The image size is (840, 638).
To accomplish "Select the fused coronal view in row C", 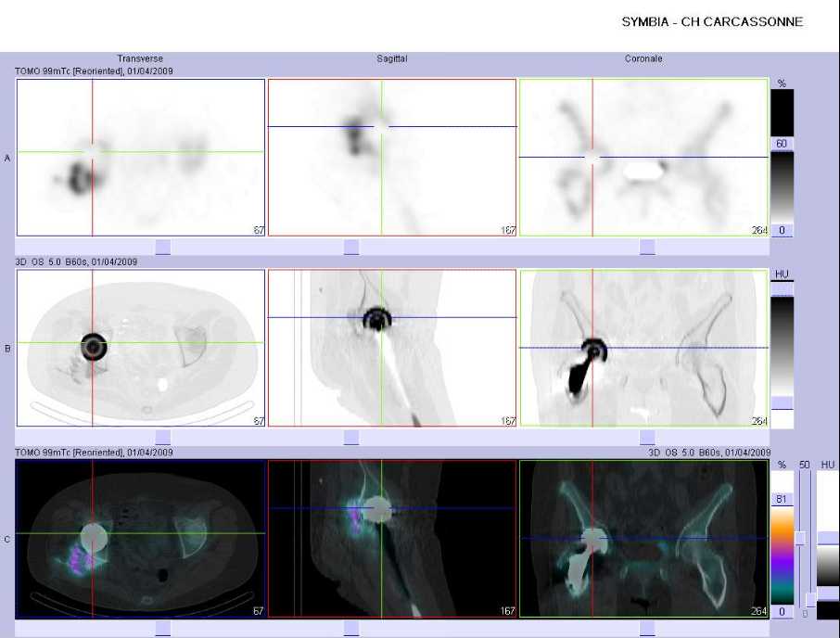I will pyautogui.click(x=644, y=539).
